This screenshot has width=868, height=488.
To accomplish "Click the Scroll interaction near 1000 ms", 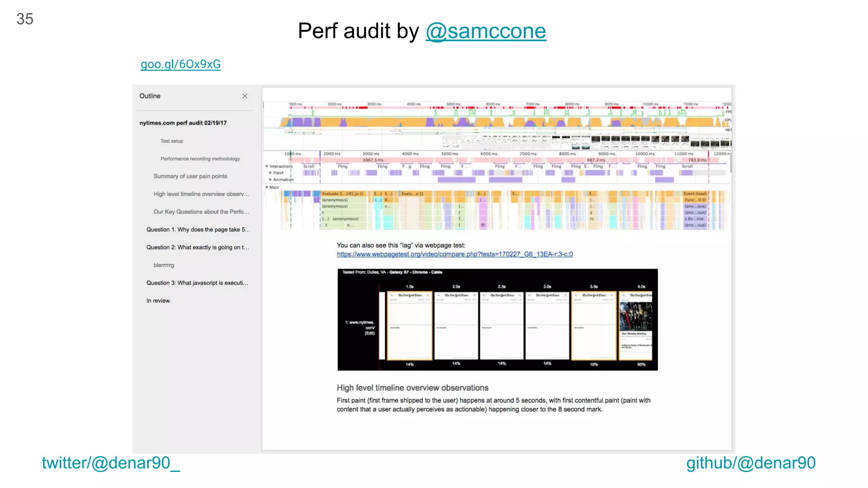I will pos(309,166).
